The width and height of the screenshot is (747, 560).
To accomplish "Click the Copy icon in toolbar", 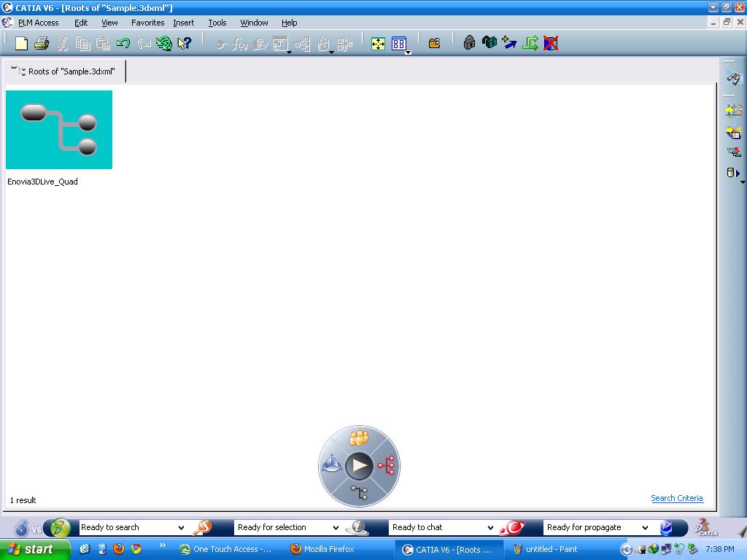I will (x=82, y=43).
